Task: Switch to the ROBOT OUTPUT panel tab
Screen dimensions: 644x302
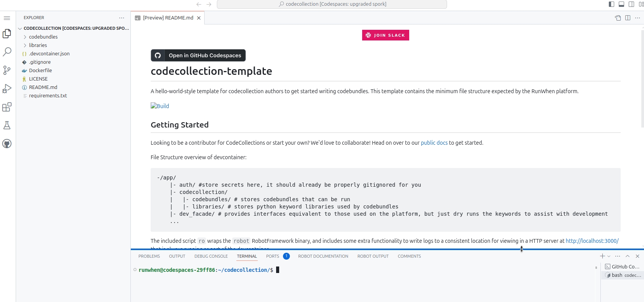Action: click(x=373, y=256)
